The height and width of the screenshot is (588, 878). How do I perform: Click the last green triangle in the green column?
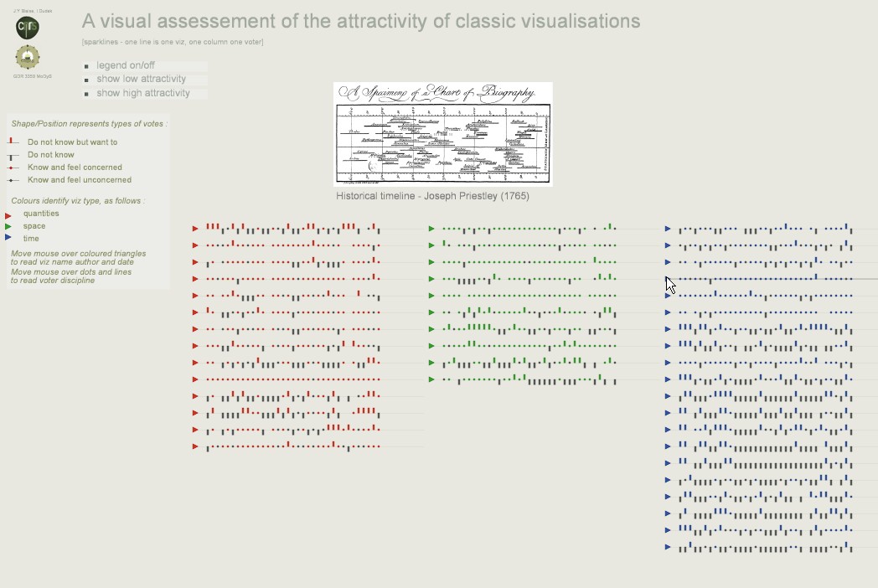431,379
